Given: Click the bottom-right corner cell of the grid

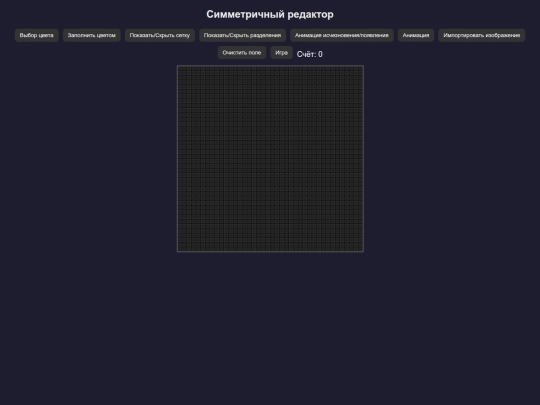Looking at the screenshot, I should pyautogui.click(x=361, y=250).
